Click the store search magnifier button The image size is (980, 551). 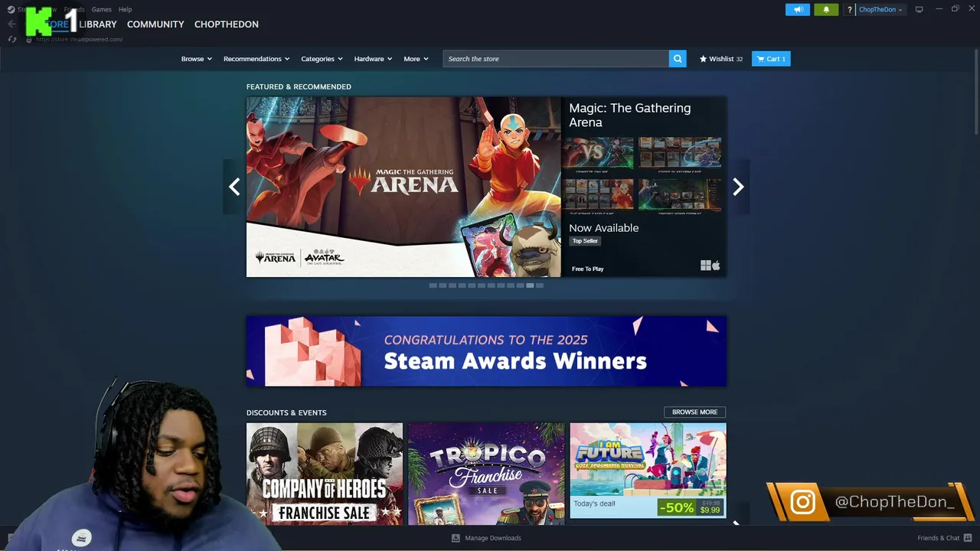678,59
